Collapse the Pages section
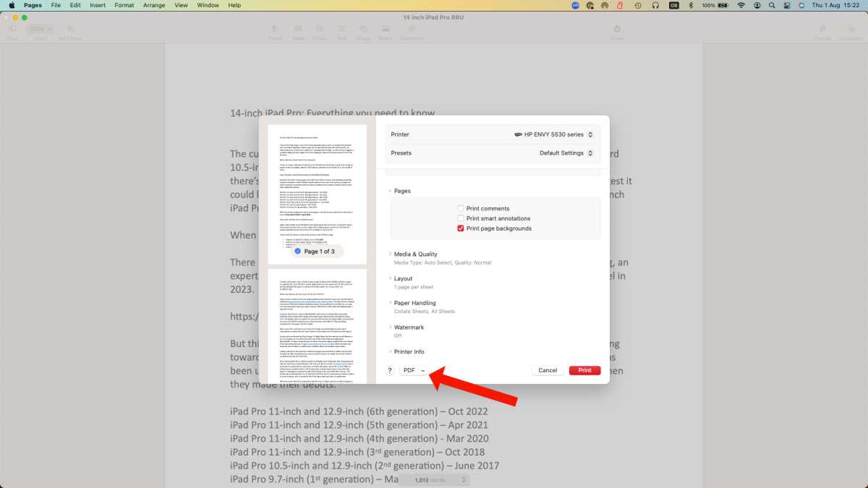This screenshot has width=868, height=488. [x=391, y=191]
